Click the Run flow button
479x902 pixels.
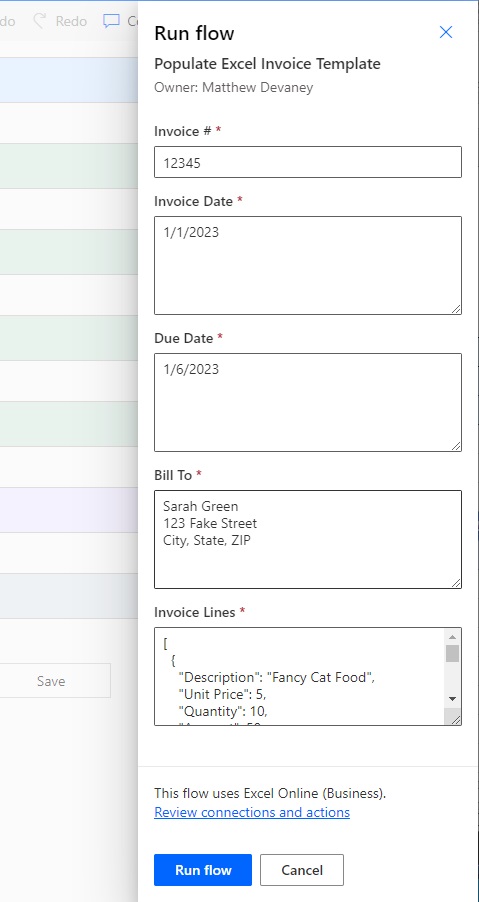[203, 870]
